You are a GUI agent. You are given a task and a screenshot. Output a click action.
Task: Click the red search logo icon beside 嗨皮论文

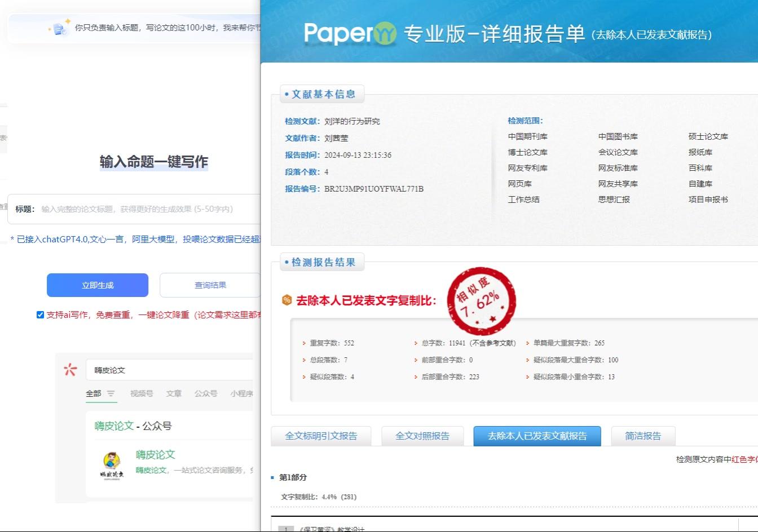coord(70,370)
